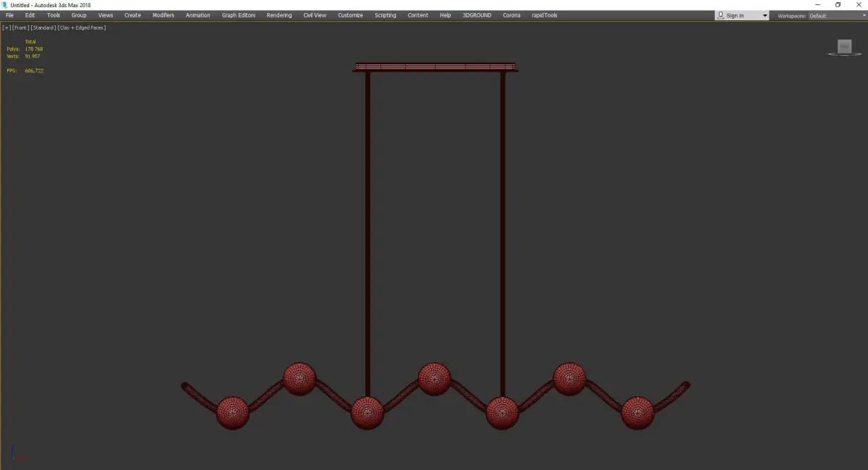The image size is (868, 470).
Task: Minimize the 3ds Max window
Action: click(817, 5)
